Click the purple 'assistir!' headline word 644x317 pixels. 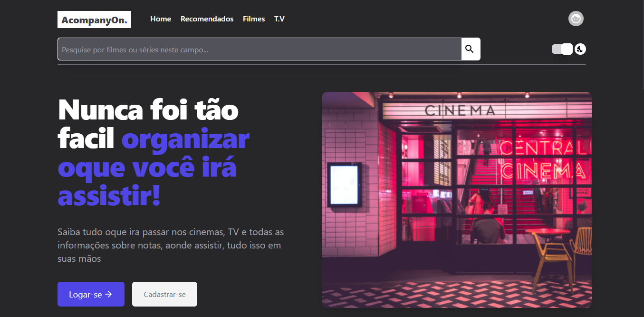point(109,196)
